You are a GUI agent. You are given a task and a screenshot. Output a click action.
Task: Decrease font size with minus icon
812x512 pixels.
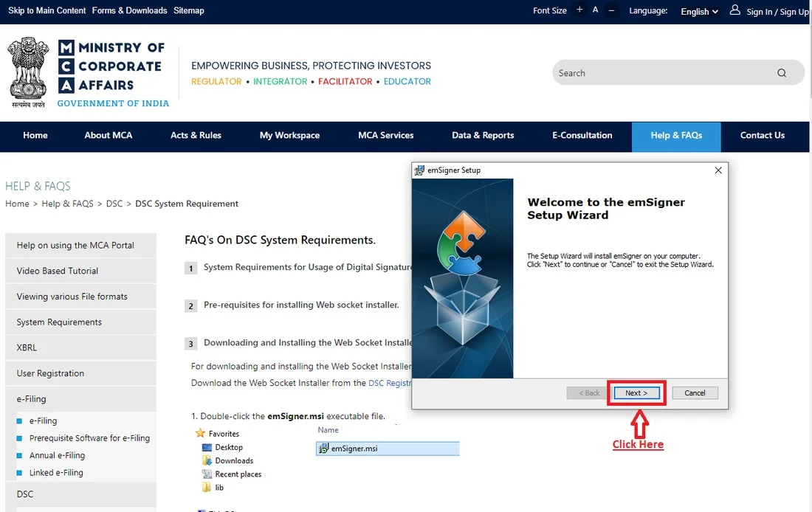(x=612, y=10)
